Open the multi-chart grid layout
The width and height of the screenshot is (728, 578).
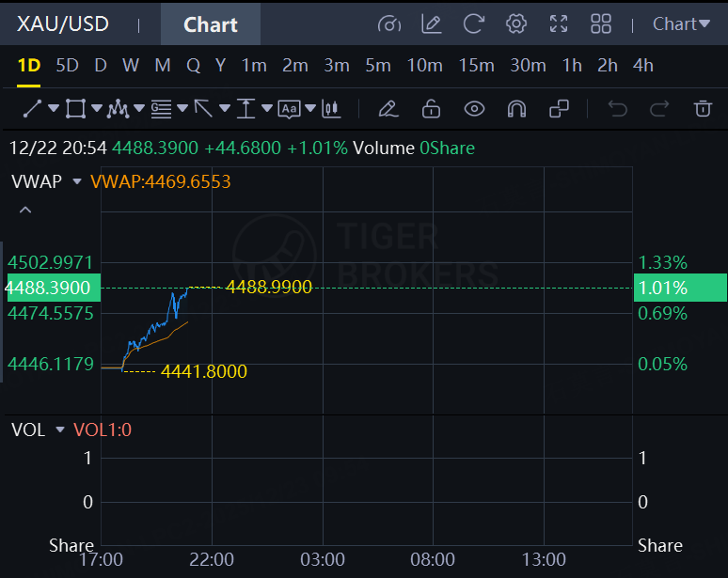point(601,24)
